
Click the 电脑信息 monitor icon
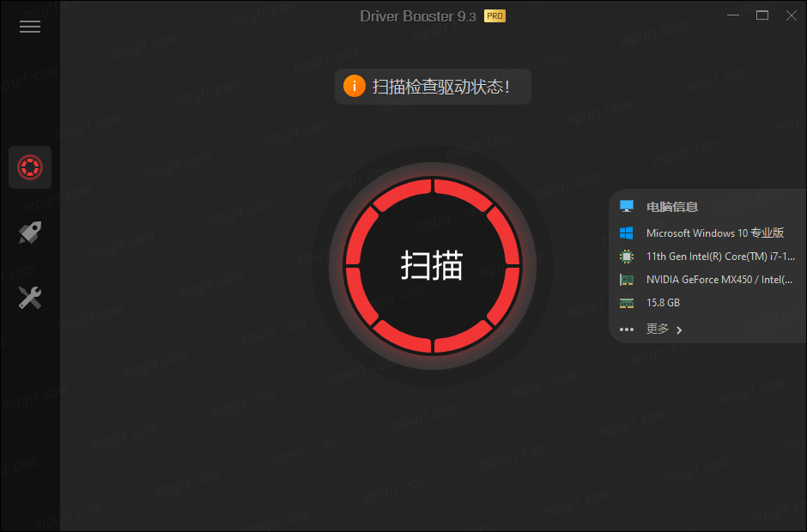(627, 207)
